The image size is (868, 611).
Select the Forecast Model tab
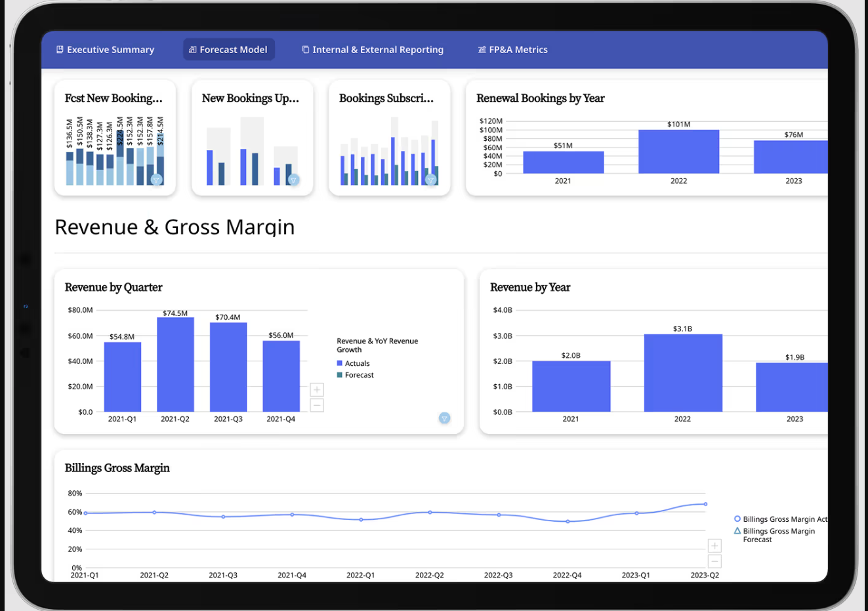228,50
